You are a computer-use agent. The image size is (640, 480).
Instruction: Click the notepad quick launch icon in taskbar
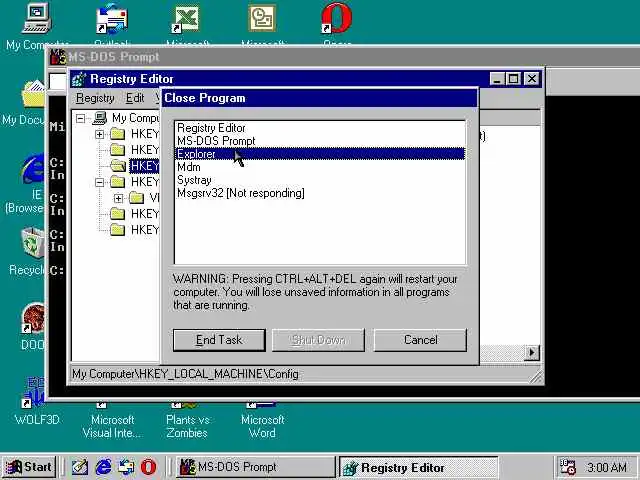click(80, 467)
